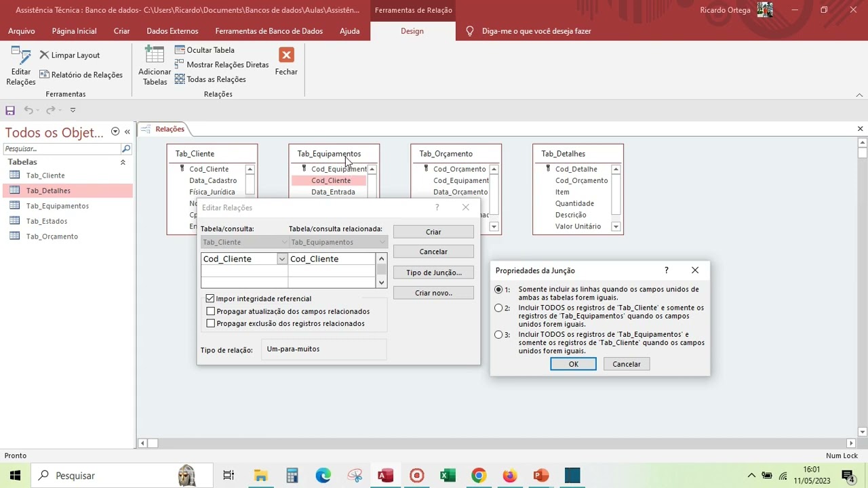Screen dimensions: 868x488
Task: Click the Undo arrow in quick access toolbar
Action: click(28, 110)
